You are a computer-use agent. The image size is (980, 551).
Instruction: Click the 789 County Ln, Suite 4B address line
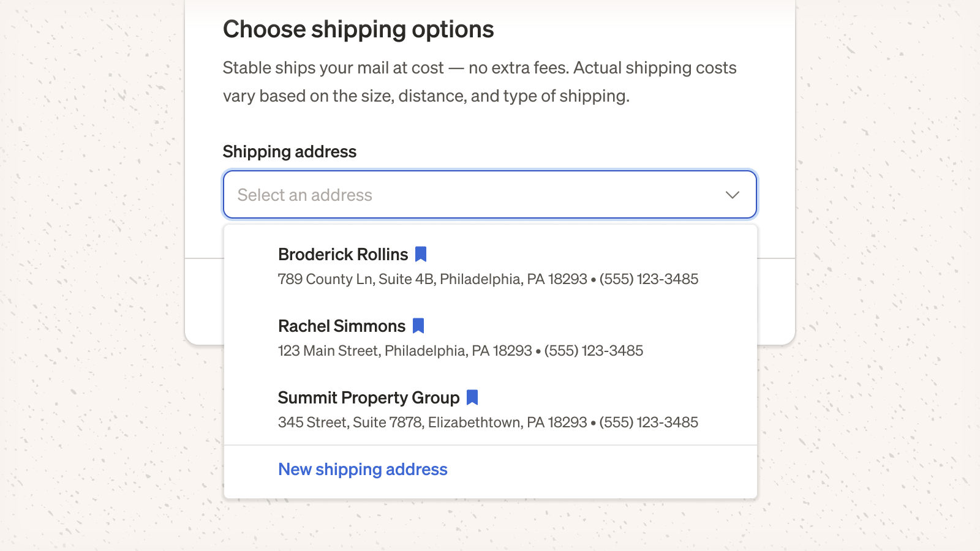[x=432, y=279]
